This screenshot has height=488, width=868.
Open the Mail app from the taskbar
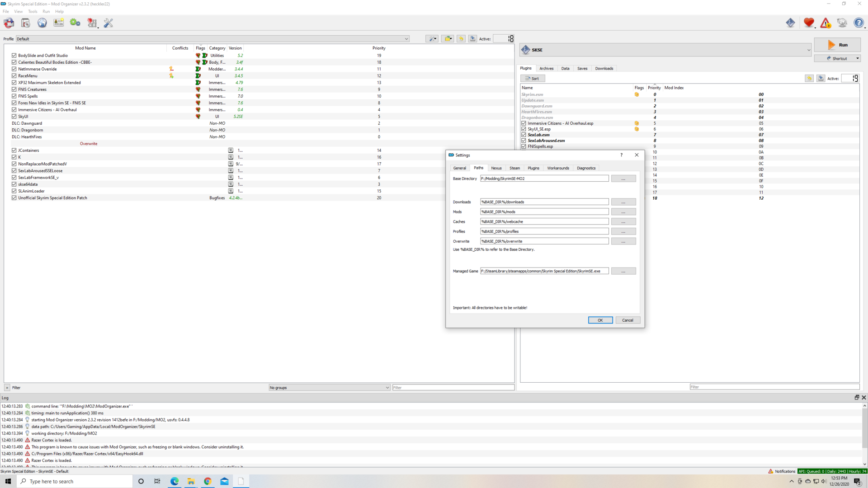pos(224,481)
